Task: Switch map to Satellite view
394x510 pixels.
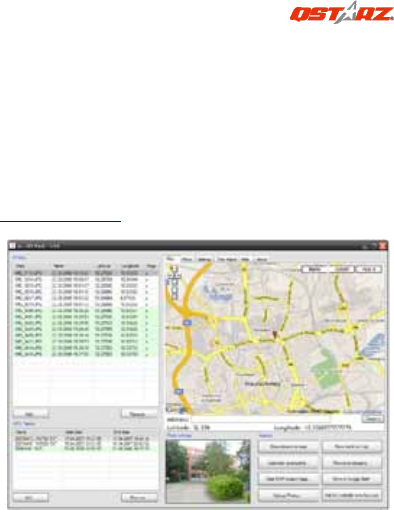Action: (x=342, y=269)
